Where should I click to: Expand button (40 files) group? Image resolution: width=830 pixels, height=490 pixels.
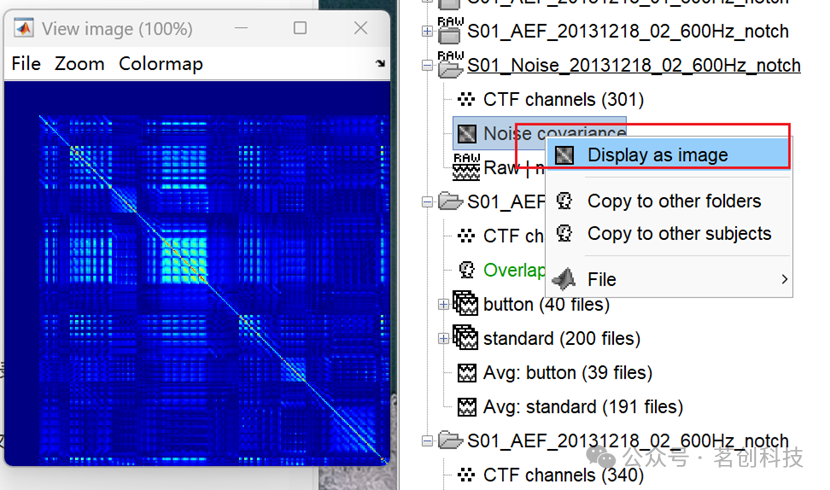tap(444, 305)
